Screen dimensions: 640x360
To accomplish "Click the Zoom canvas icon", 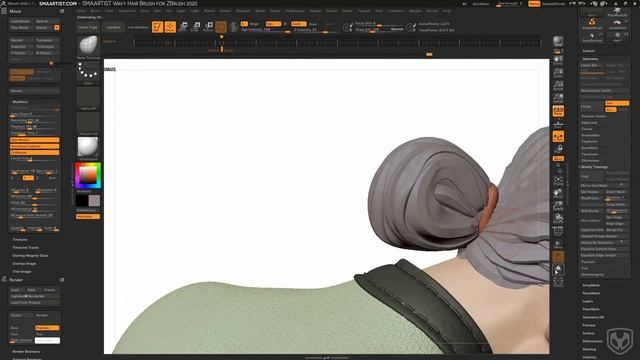I will (x=558, y=73).
